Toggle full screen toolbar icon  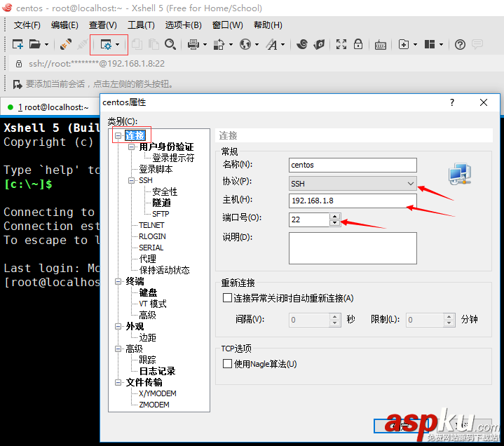(x=341, y=44)
